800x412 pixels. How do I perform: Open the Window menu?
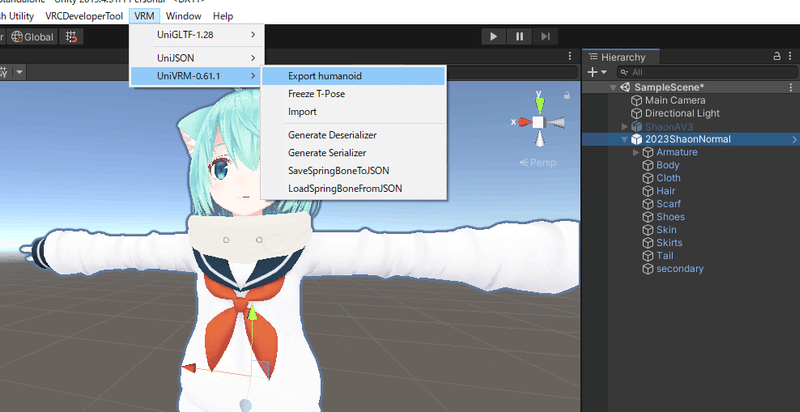pyautogui.click(x=184, y=16)
